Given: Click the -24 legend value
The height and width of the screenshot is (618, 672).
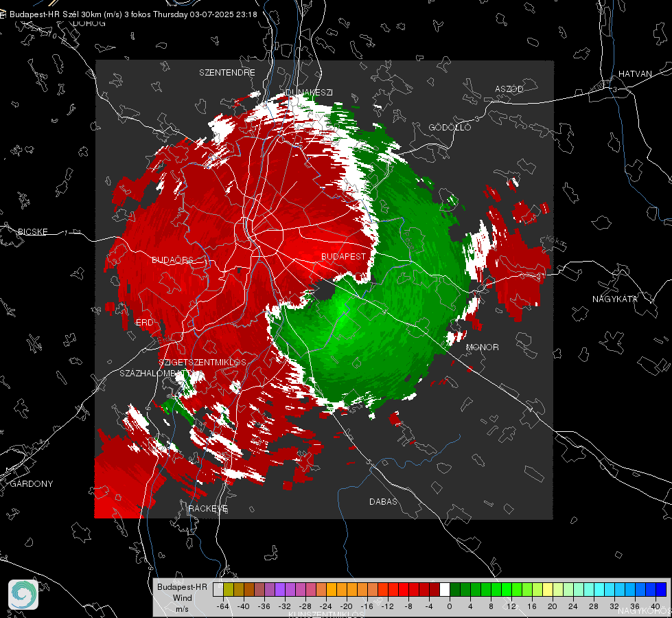Looking at the screenshot, I should (x=326, y=606).
